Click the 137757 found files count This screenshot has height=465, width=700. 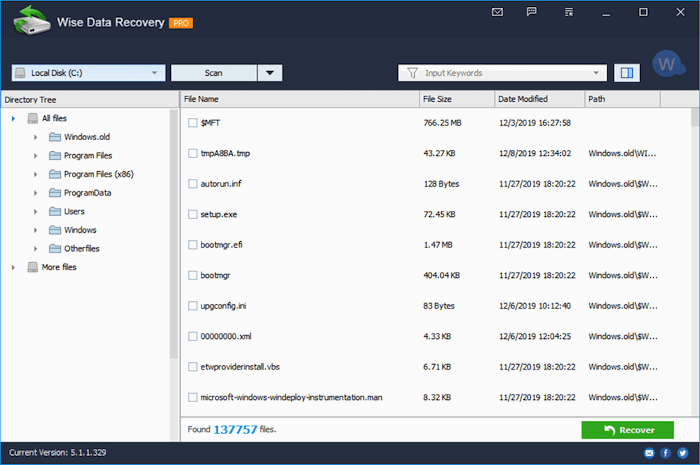235,430
